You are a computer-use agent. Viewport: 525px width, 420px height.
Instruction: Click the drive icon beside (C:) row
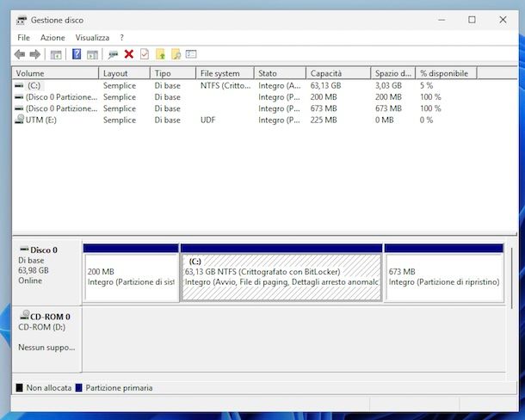19,86
